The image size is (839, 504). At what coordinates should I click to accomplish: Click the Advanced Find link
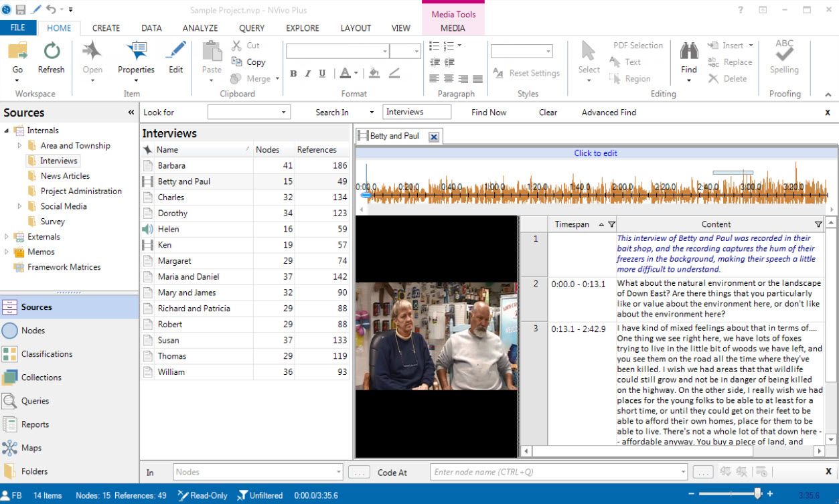pyautogui.click(x=608, y=112)
